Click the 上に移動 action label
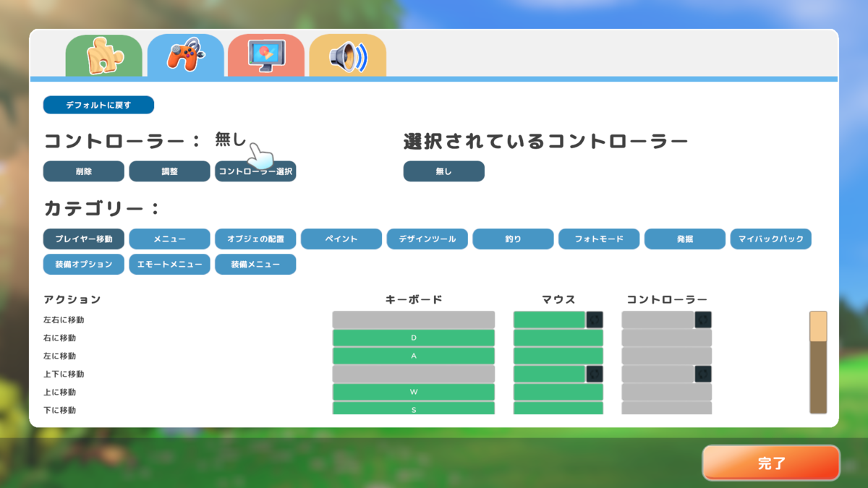Viewport: 868px width, 488px height. coord(59,392)
